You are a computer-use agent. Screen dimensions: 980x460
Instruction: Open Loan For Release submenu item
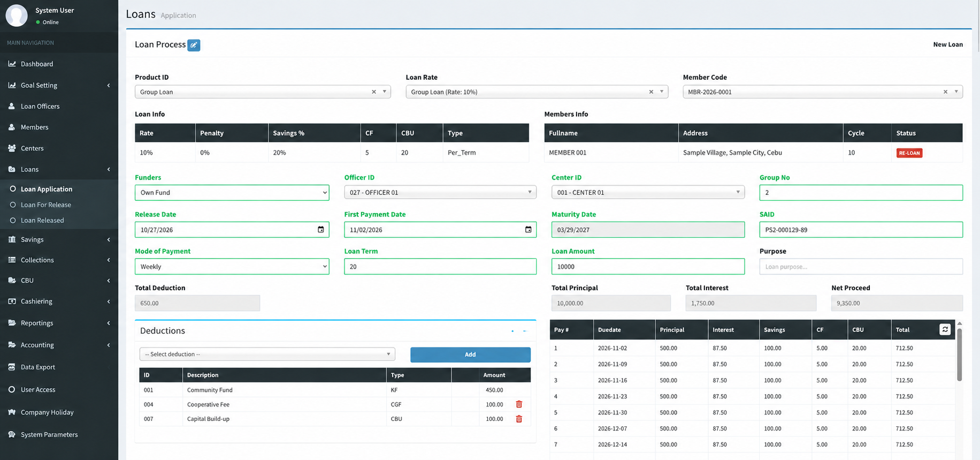point(46,205)
